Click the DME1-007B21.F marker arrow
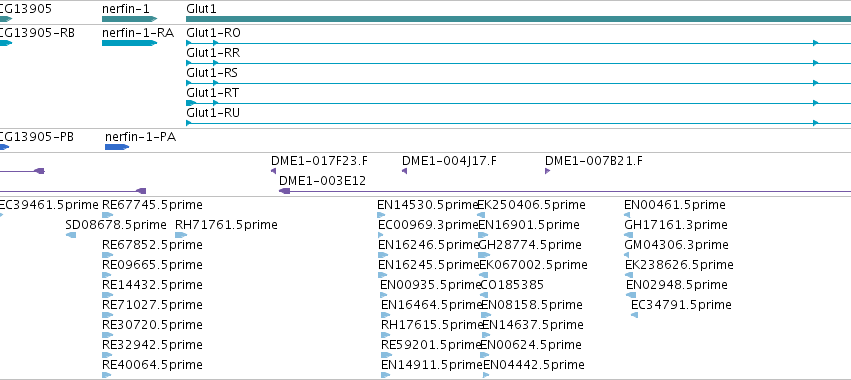 coord(548,171)
